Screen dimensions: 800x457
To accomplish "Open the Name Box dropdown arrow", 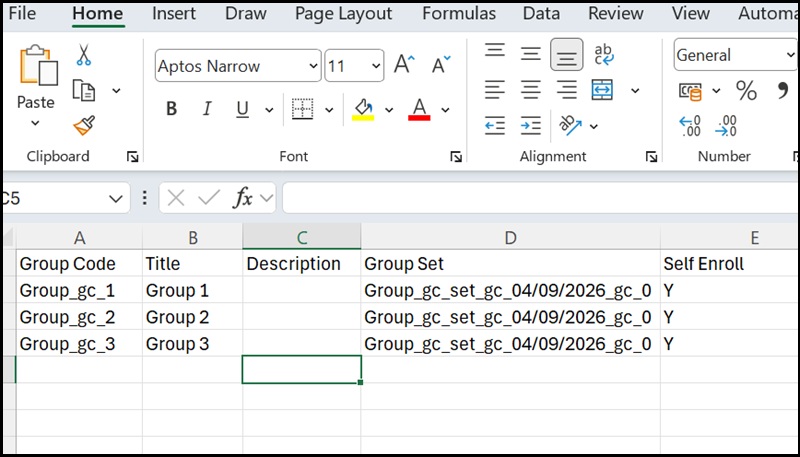I will 116,198.
